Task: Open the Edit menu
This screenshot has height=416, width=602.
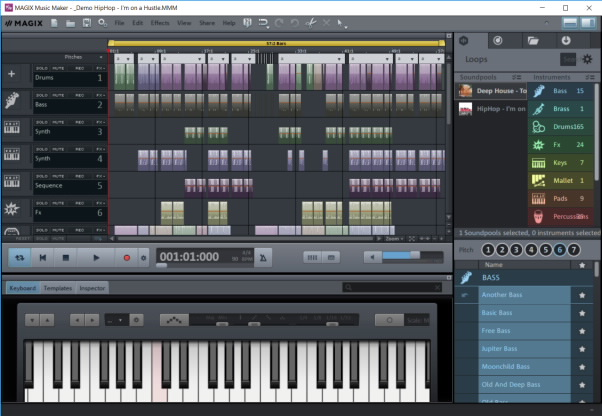Action: tap(137, 23)
